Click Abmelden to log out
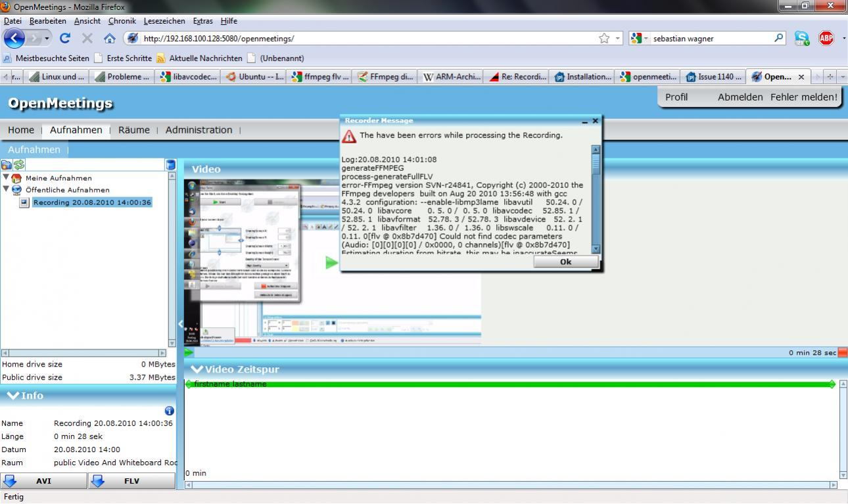Image resolution: width=848 pixels, height=504 pixels. [740, 97]
